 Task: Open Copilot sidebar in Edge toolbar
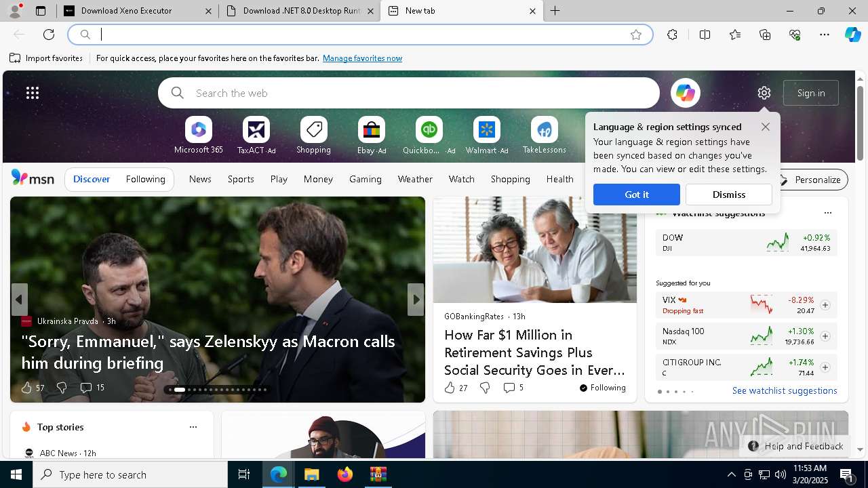(x=852, y=35)
